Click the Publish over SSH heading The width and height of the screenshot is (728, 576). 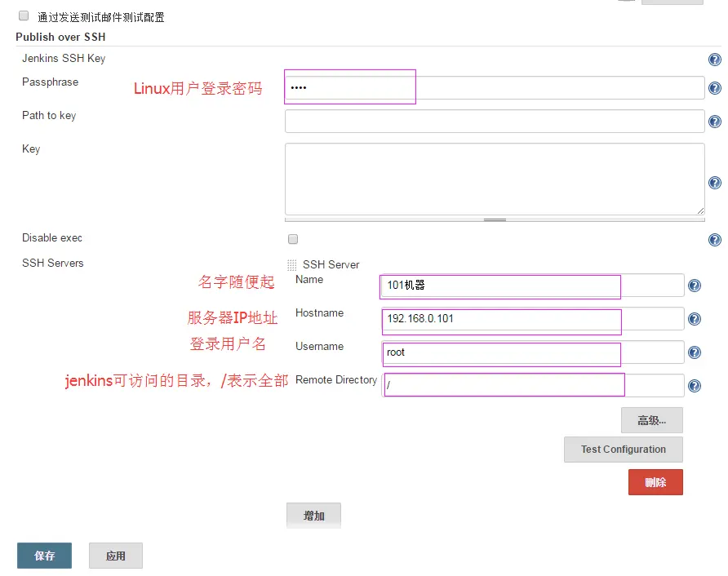coord(60,37)
